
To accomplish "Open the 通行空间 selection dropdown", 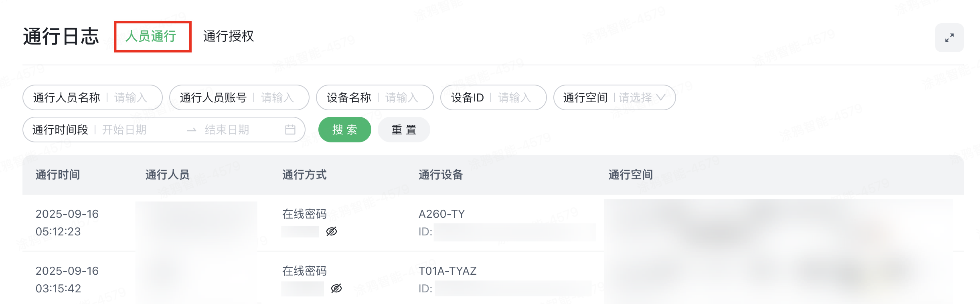I will [634, 97].
